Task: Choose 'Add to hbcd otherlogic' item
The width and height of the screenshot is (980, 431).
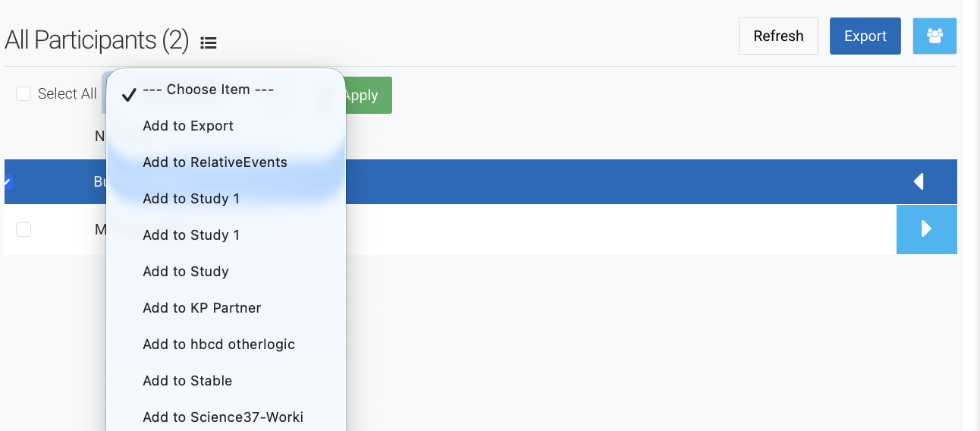Action: pos(218,344)
